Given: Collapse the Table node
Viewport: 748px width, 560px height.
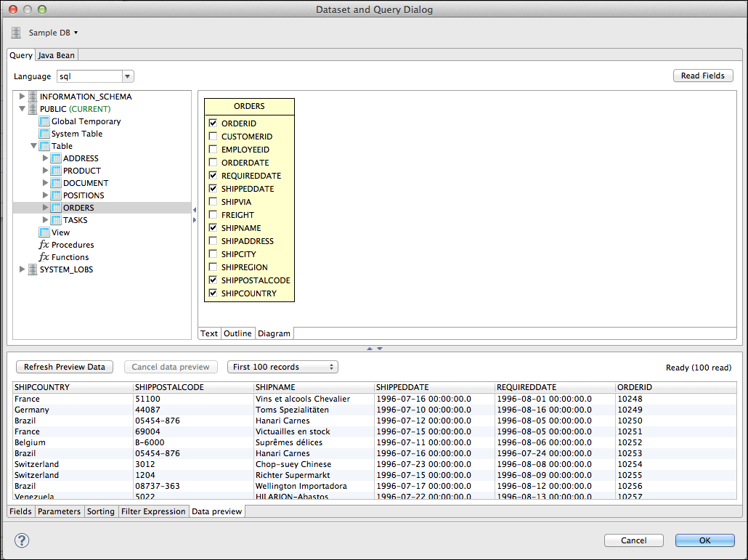Looking at the screenshot, I should (x=33, y=146).
